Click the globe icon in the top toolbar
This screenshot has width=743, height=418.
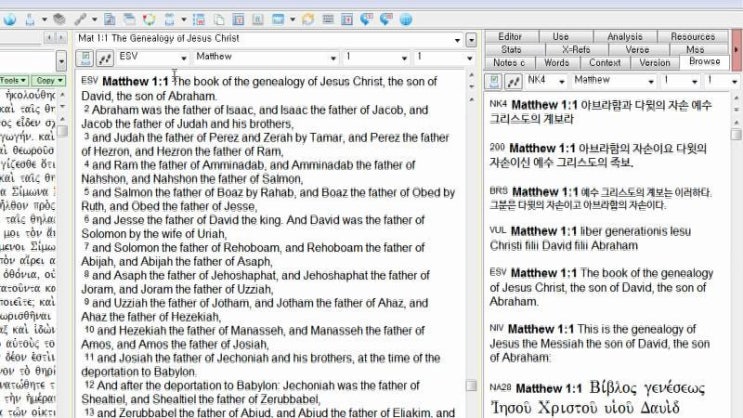[406, 18]
